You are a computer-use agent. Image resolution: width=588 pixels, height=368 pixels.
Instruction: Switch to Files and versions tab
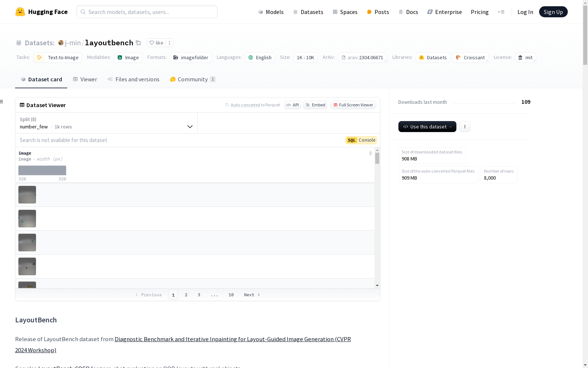coord(133,79)
